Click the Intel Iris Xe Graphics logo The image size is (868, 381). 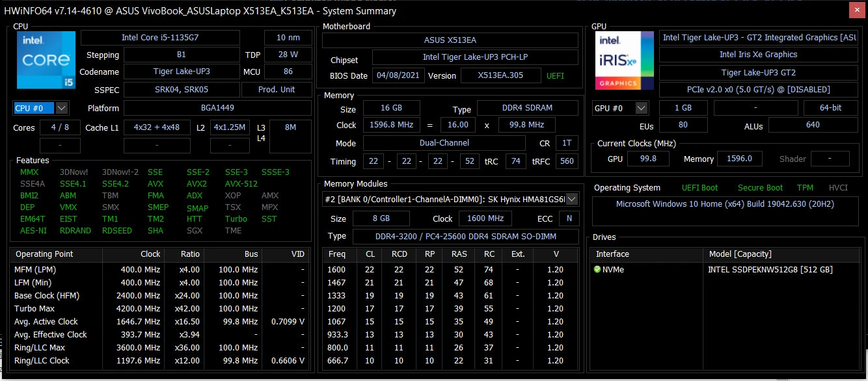coord(625,60)
